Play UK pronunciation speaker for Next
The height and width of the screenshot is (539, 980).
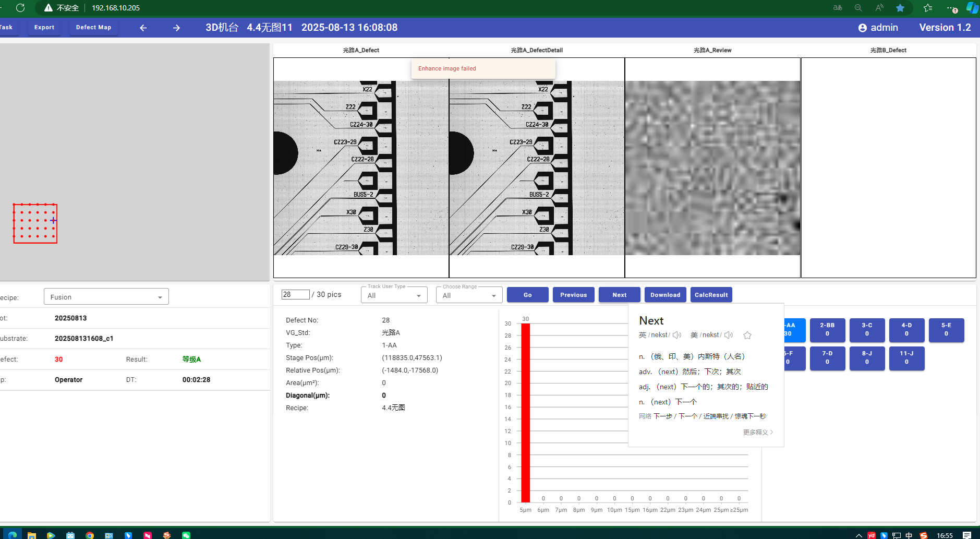coord(677,335)
